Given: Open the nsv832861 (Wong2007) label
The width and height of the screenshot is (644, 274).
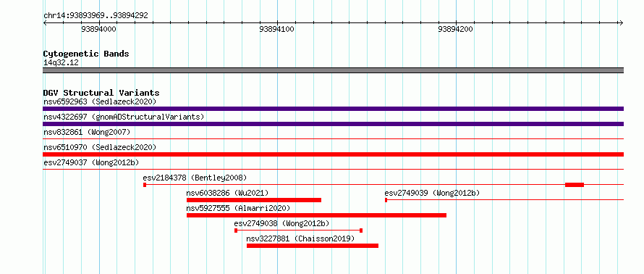Looking at the screenshot, I should pos(87,132).
